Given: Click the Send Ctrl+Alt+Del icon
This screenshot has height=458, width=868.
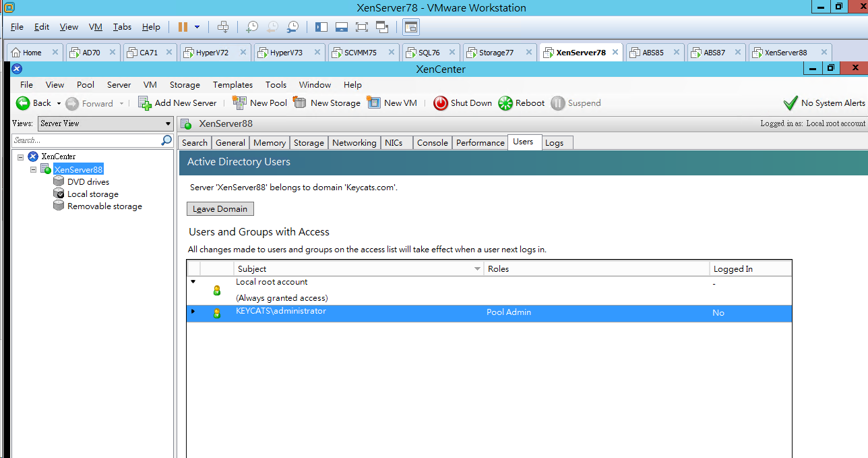Looking at the screenshot, I should pyautogui.click(x=223, y=27).
